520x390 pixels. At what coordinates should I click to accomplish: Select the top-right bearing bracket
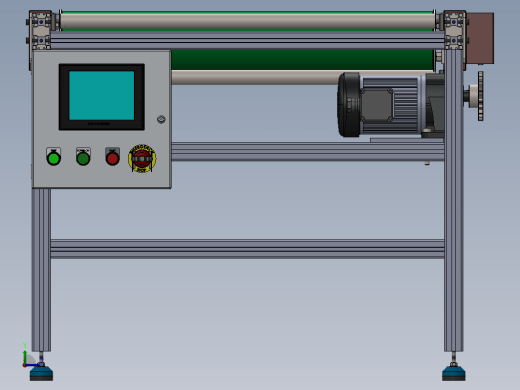454,30
